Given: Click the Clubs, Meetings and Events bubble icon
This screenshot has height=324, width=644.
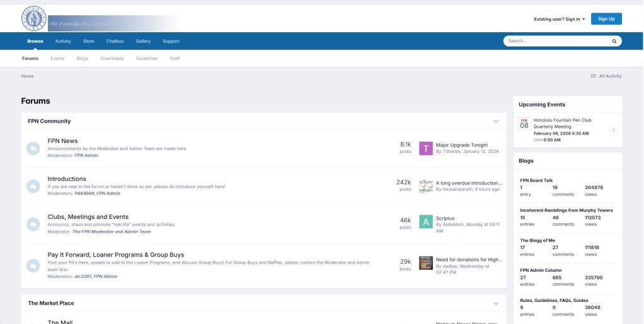Looking at the screenshot, I should [x=33, y=224].
